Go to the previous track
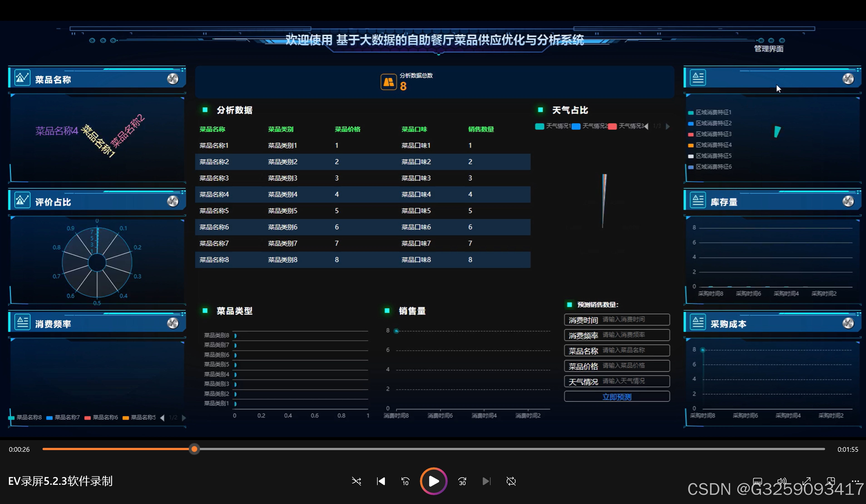 point(381,481)
